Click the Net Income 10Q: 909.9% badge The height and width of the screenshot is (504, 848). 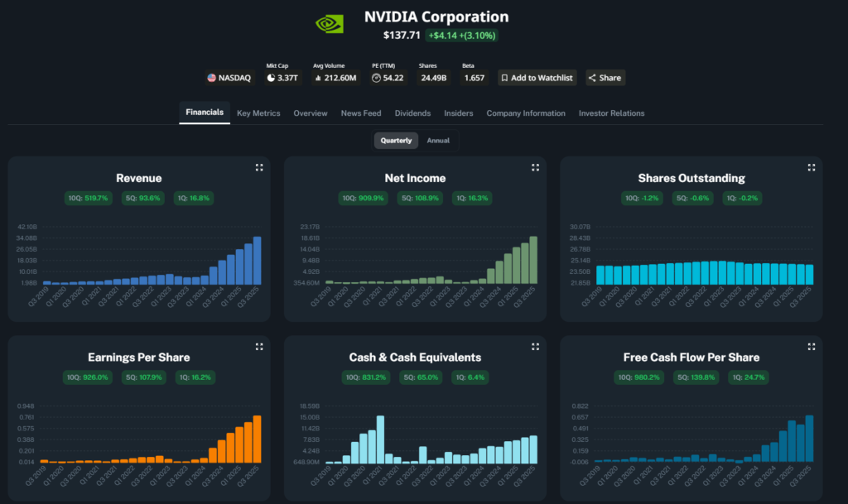(x=363, y=199)
